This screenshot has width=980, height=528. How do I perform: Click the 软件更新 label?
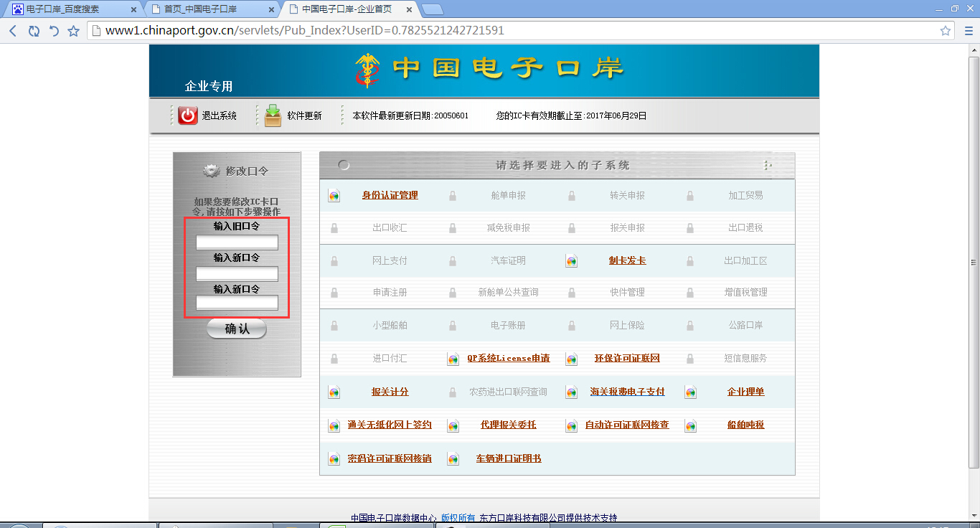(304, 115)
